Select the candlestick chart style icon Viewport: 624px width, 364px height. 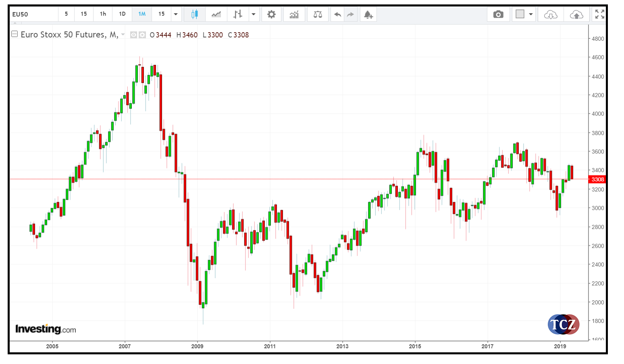point(195,14)
